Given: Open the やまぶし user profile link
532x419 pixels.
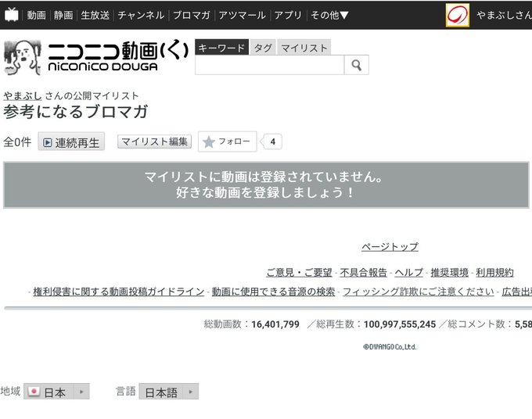Looking at the screenshot, I should pyautogui.click(x=23, y=96).
